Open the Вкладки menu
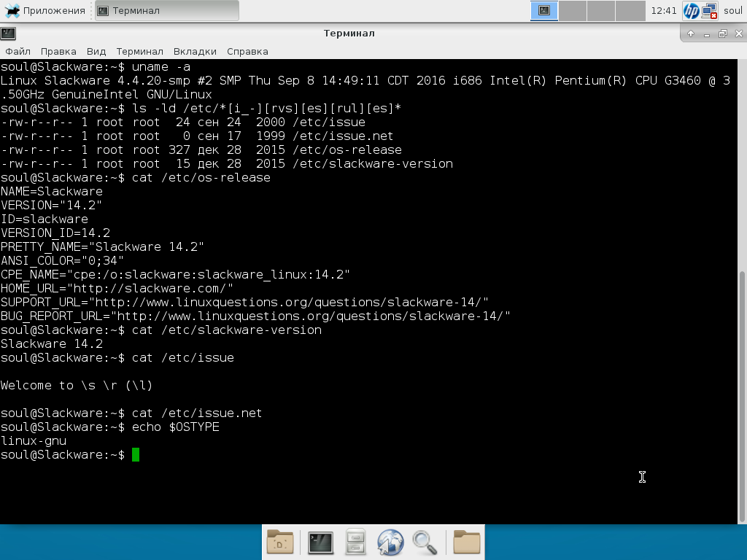The height and width of the screenshot is (560, 747). (x=195, y=52)
